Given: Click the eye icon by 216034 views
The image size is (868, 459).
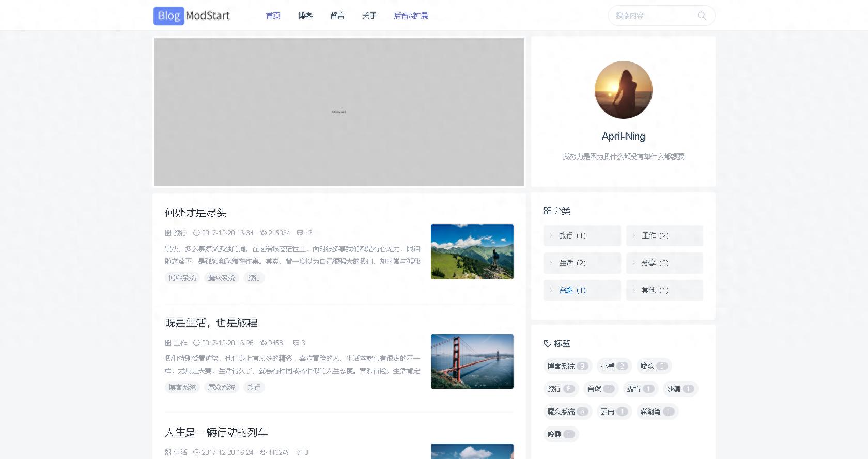Looking at the screenshot, I should [x=263, y=233].
